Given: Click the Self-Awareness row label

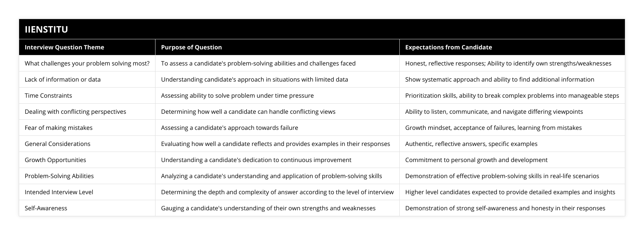Looking at the screenshot, I should pyautogui.click(x=46, y=208).
